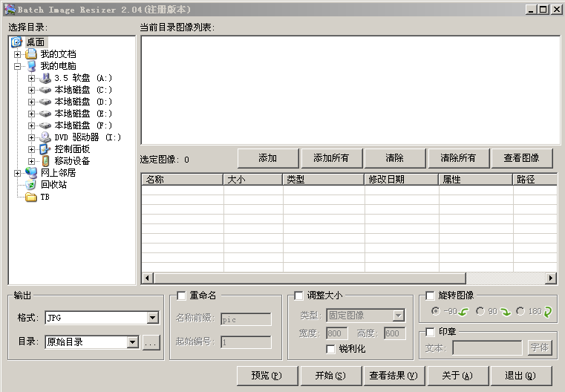Click the My Computer (我的电脑) icon
Screen dimensions: 565x392
pos(31,66)
